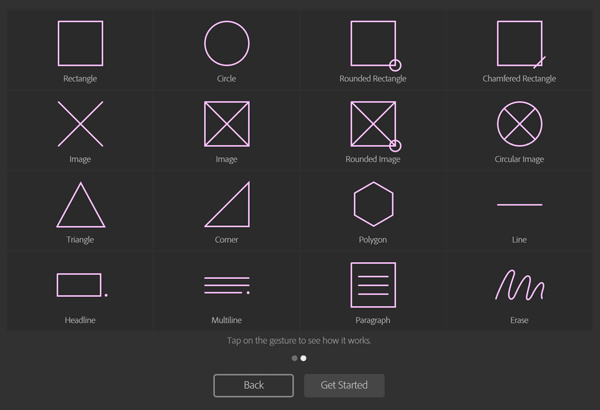This screenshot has height=410, width=600.
Task: Tap the Erase scribble gesture icon
Action: coord(520,285)
